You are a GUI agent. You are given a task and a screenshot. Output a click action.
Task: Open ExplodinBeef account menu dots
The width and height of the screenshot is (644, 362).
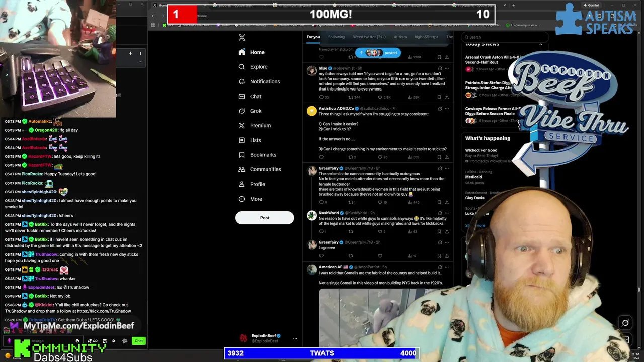(x=295, y=338)
